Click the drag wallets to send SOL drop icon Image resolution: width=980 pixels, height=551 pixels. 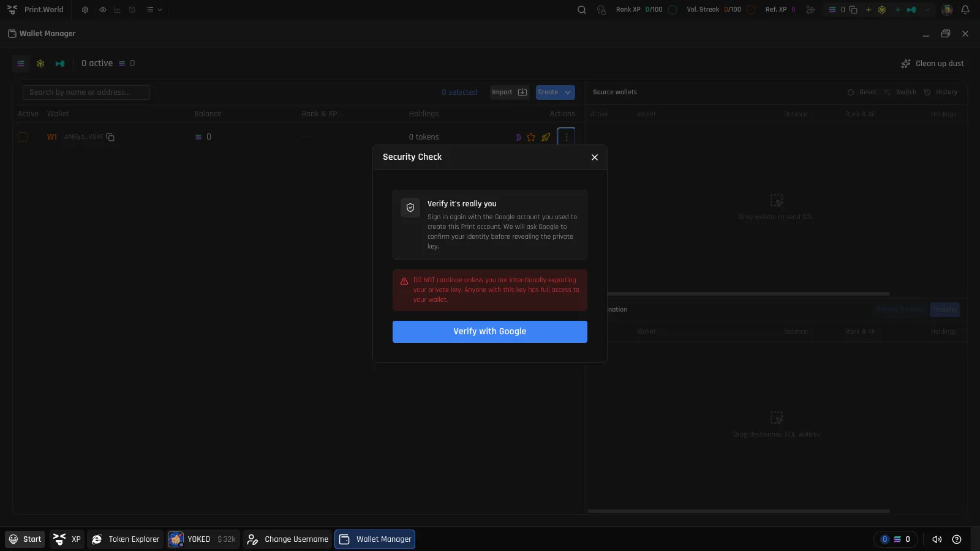[x=776, y=201]
